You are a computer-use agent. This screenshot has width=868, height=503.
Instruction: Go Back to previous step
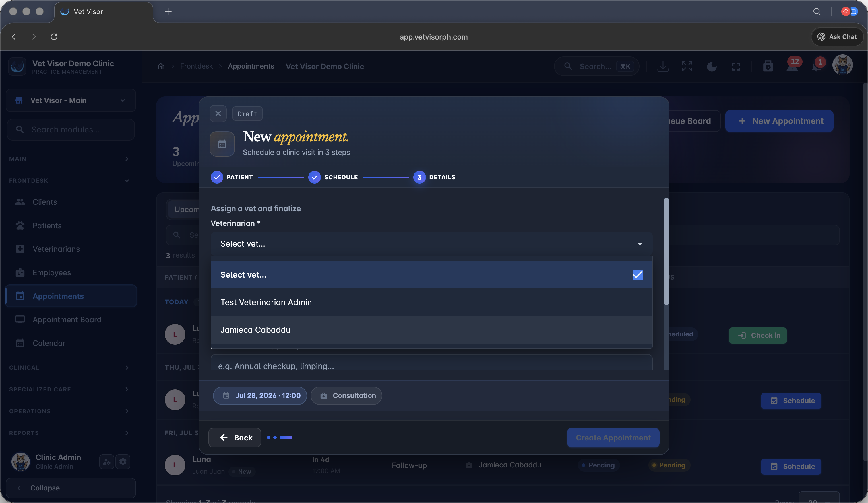tap(235, 438)
